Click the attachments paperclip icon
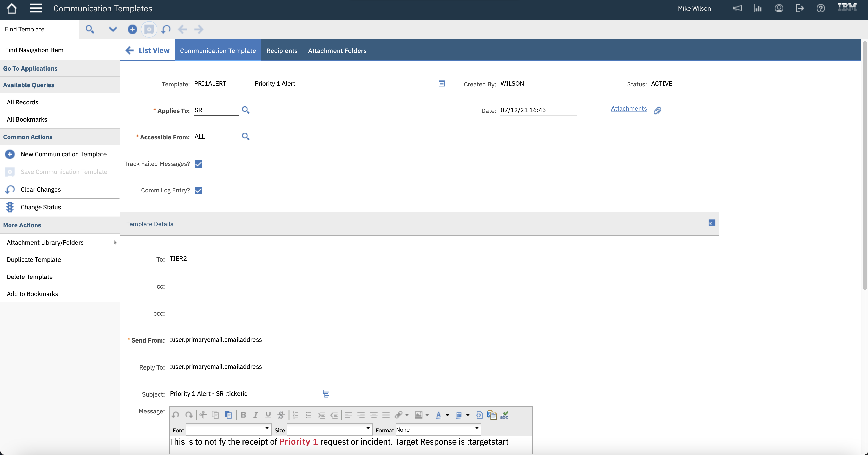868x455 pixels. (657, 110)
